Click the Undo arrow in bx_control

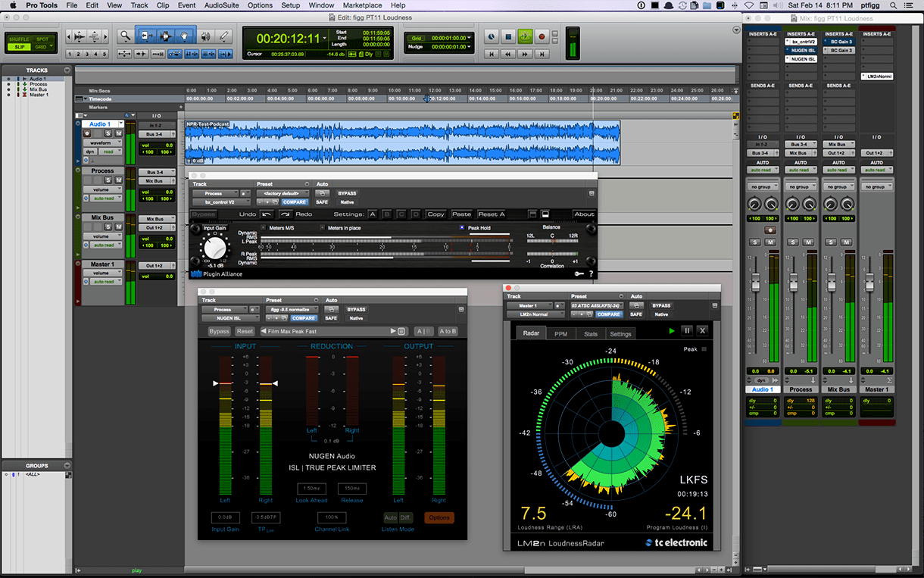point(266,214)
